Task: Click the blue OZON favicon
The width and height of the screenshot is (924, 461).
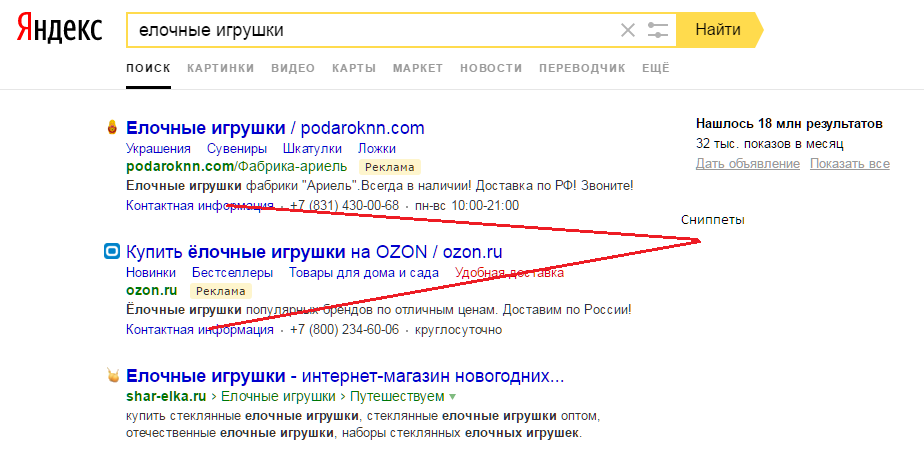Action: pyautogui.click(x=112, y=252)
